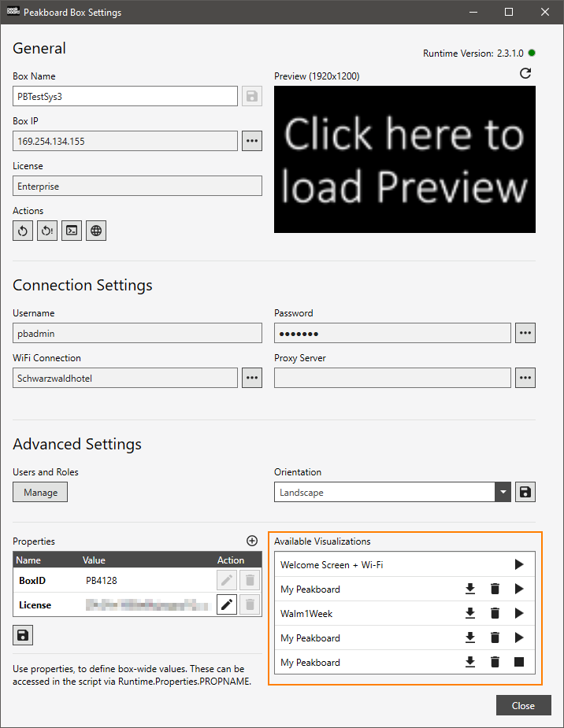564x728 pixels.
Task: Click into the Box Name field
Action: 125,96
